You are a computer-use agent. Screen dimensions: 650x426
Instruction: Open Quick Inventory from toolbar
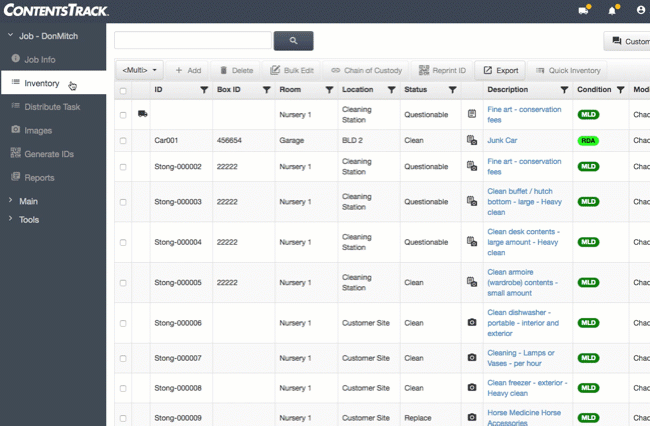[x=568, y=70]
